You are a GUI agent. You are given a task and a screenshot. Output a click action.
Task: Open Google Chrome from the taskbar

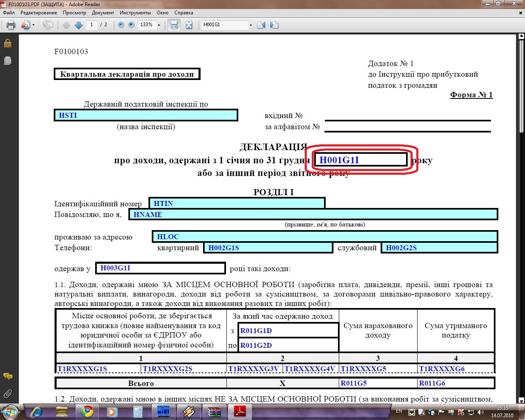[87, 411]
